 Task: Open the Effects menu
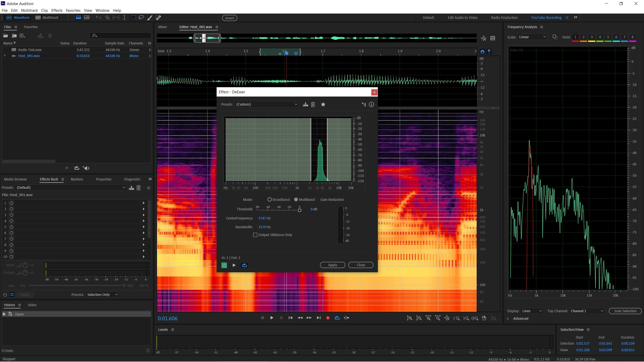(57, 10)
